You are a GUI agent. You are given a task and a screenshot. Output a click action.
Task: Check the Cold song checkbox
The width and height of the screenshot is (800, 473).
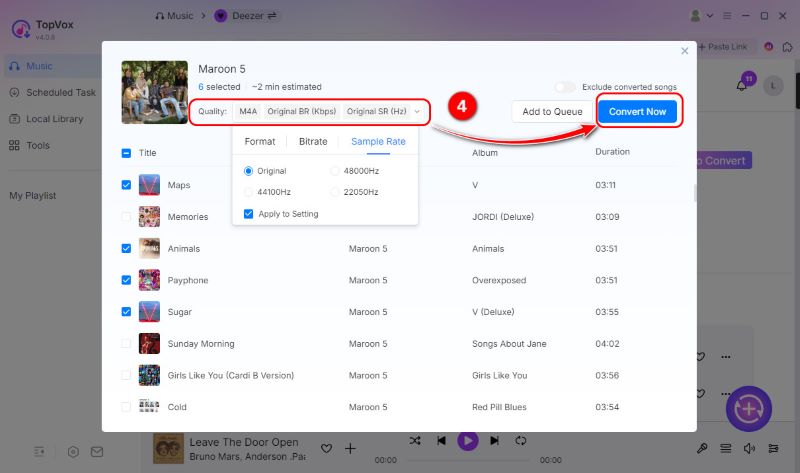click(x=126, y=407)
